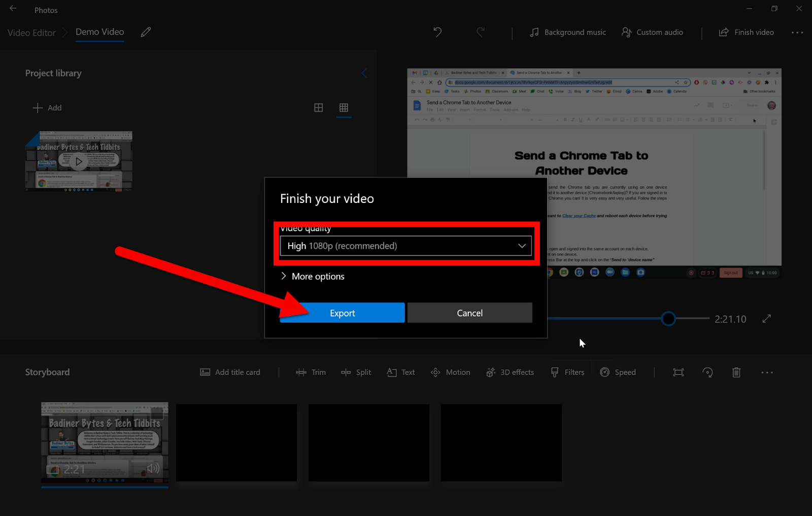
Task: Collapse the Project library panel
Action: (364, 73)
